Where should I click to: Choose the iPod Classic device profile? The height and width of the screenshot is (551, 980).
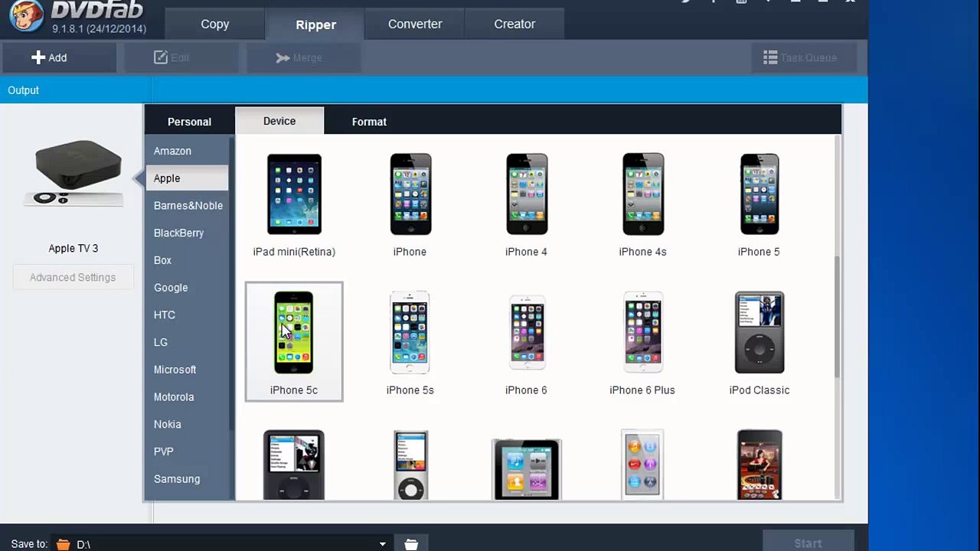(x=759, y=341)
